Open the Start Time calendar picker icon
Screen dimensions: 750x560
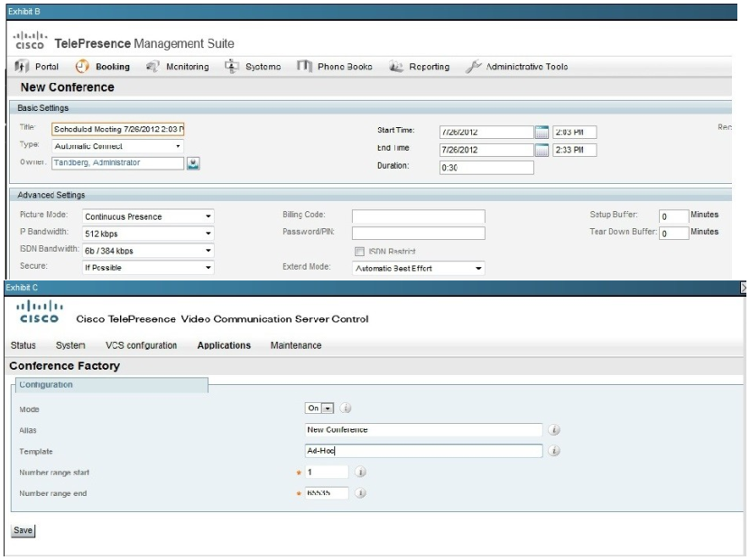click(x=542, y=132)
